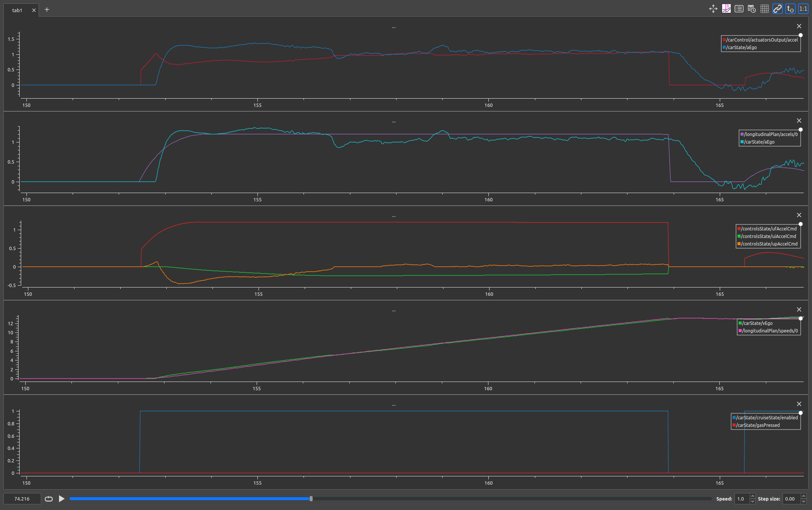The height and width of the screenshot is (510, 812).
Task: Close the aEgo actuatorsOutput plot panel
Action: (x=799, y=26)
